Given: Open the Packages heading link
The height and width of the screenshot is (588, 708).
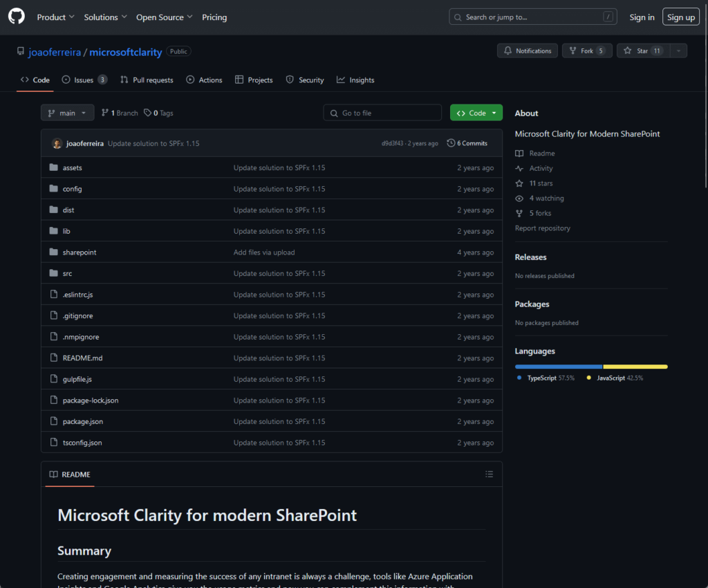Looking at the screenshot, I should [x=532, y=304].
